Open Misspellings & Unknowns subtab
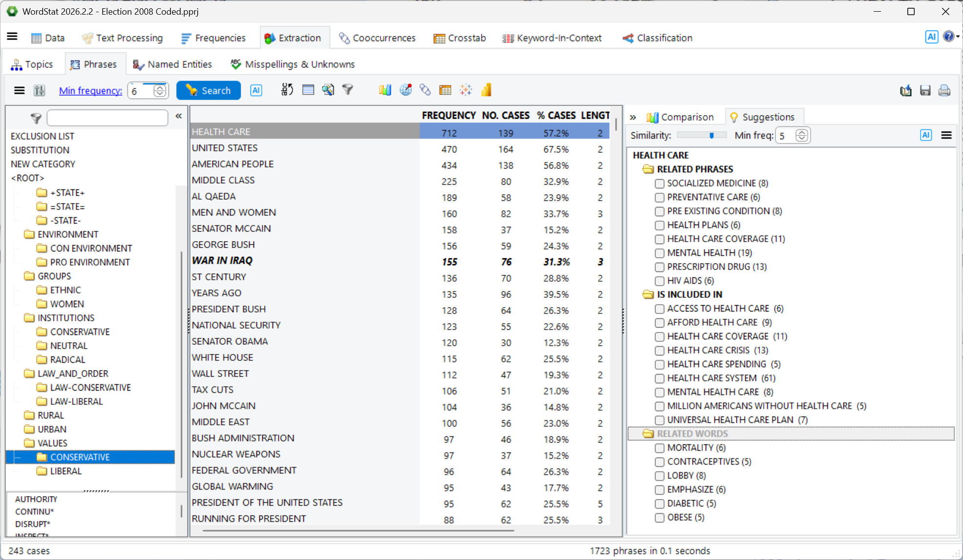The width and height of the screenshot is (963, 560). click(x=293, y=64)
